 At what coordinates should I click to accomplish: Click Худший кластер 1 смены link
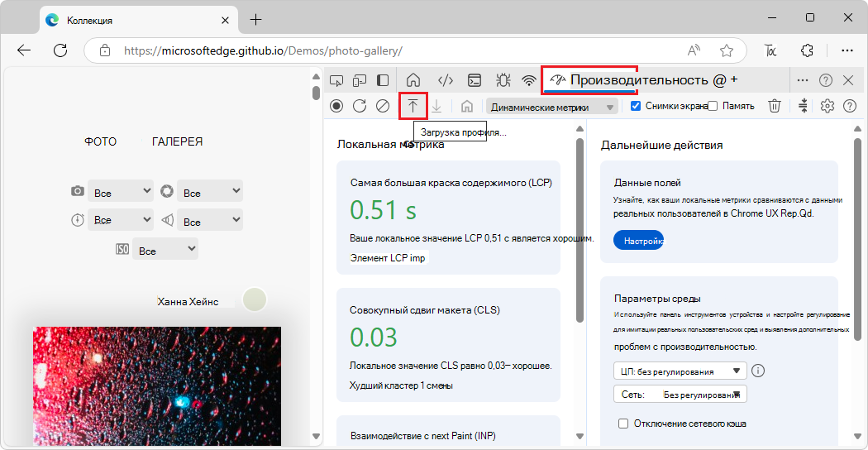(402, 385)
